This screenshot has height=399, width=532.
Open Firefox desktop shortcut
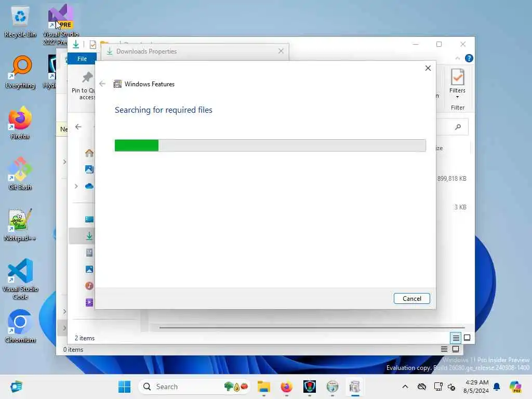20,123
